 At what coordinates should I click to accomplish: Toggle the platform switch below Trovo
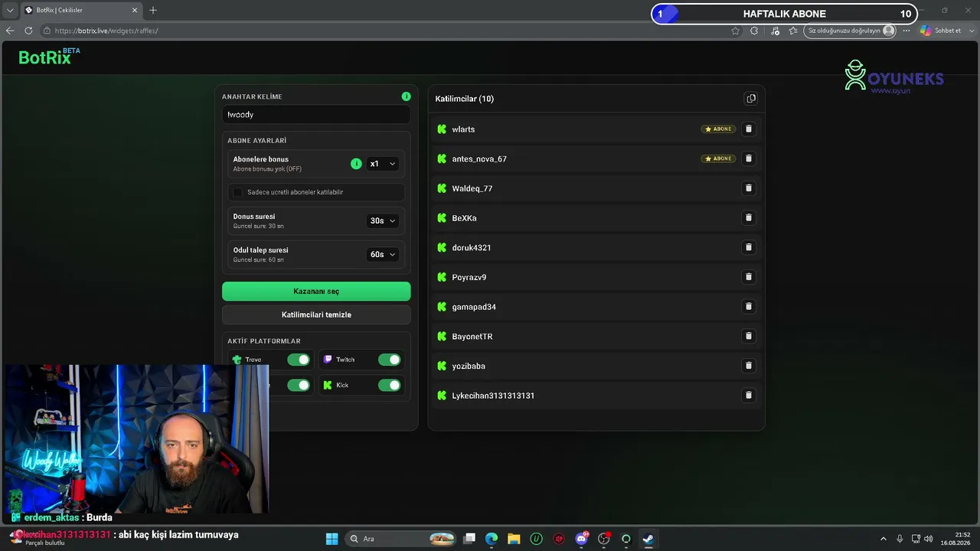[x=299, y=385]
